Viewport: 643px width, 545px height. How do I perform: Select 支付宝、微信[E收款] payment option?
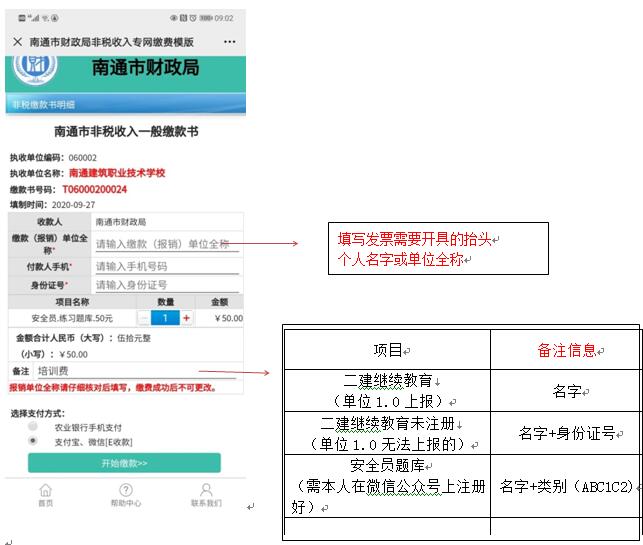pos(34,441)
